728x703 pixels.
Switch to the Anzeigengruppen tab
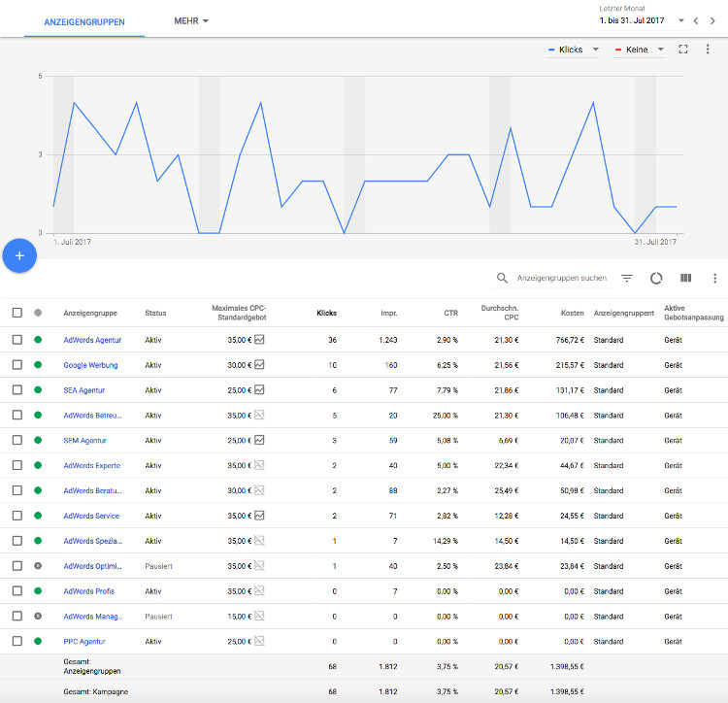coord(84,21)
